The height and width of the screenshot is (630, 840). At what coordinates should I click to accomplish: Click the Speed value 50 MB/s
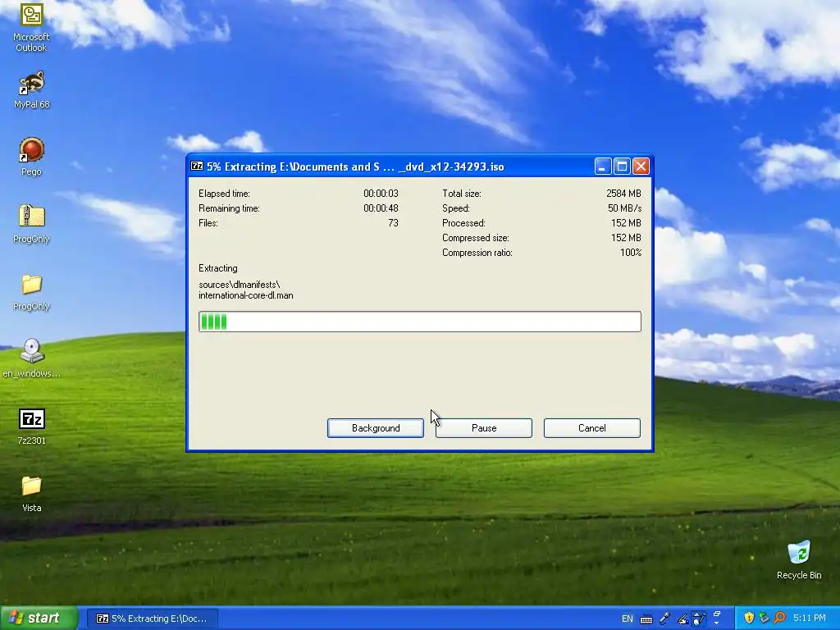(x=624, y=208)
